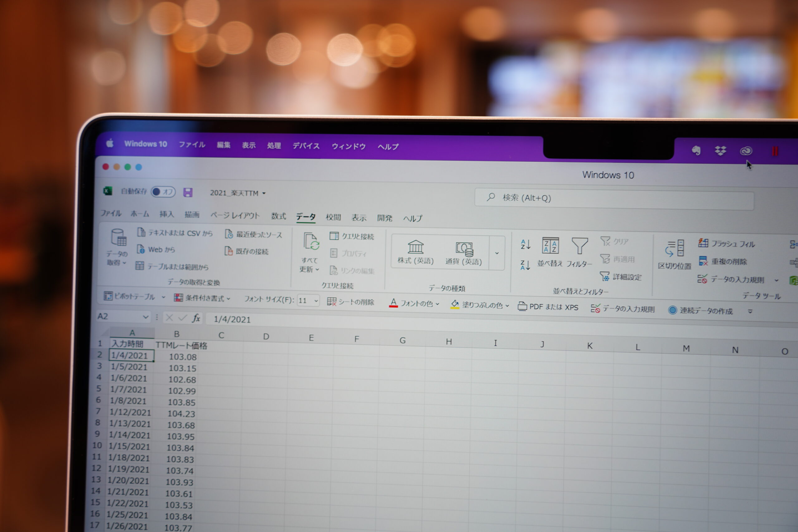Select column B header
The width and height of the screenshot is (798, 532).
tap(176, 333)
